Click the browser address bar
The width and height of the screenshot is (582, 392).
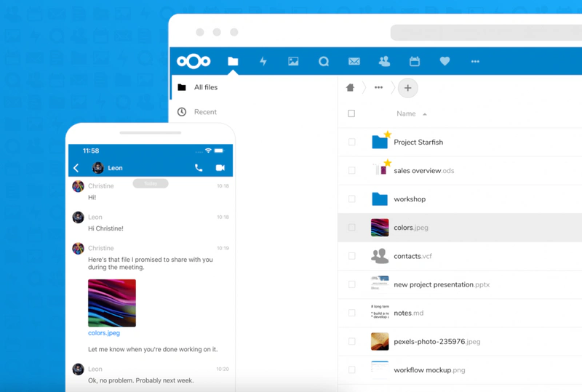click(486, 33)
